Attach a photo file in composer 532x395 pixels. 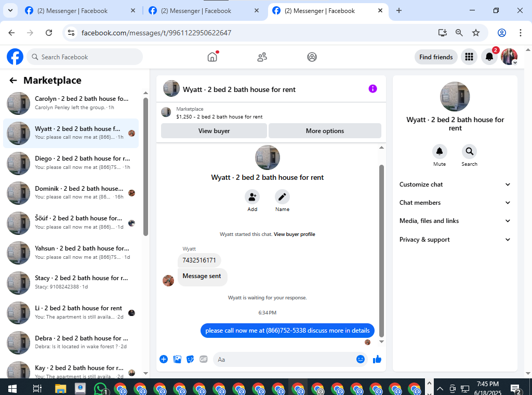(177, 359)
